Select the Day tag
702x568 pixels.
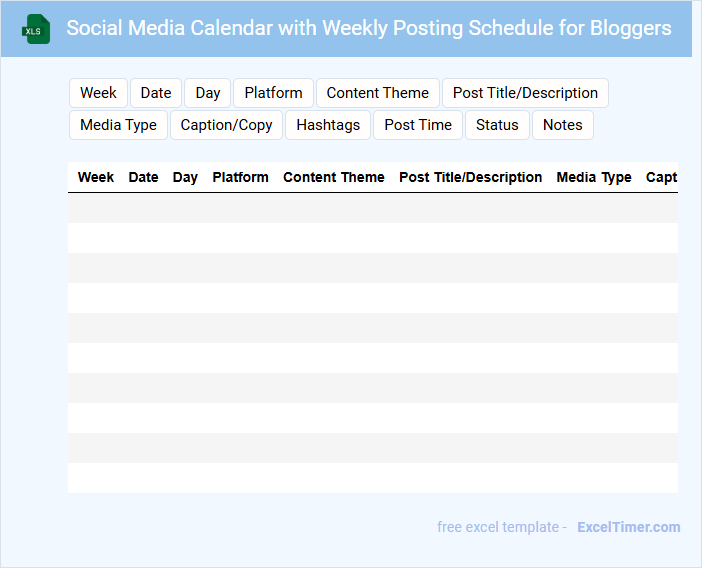tap(208, 93)
